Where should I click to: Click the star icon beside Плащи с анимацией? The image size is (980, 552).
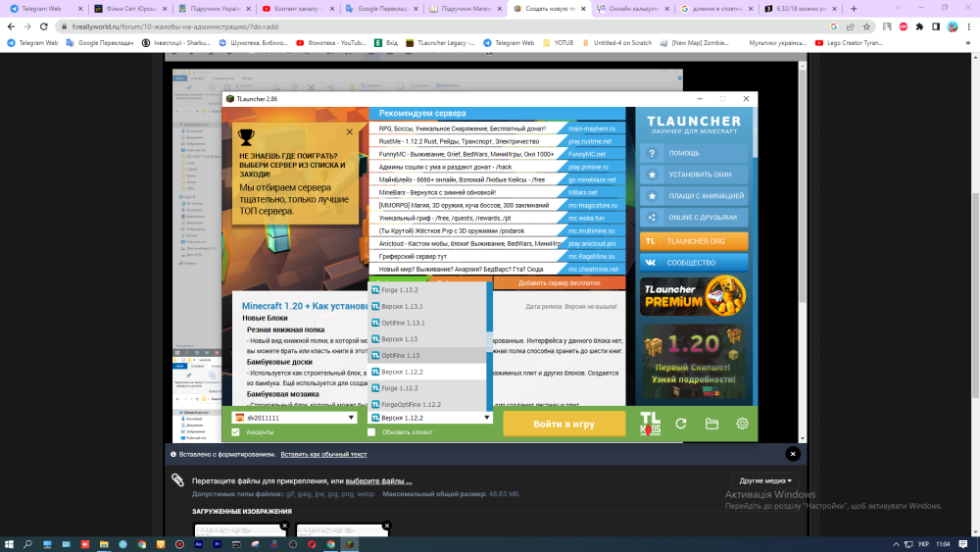tap(652, 196)
